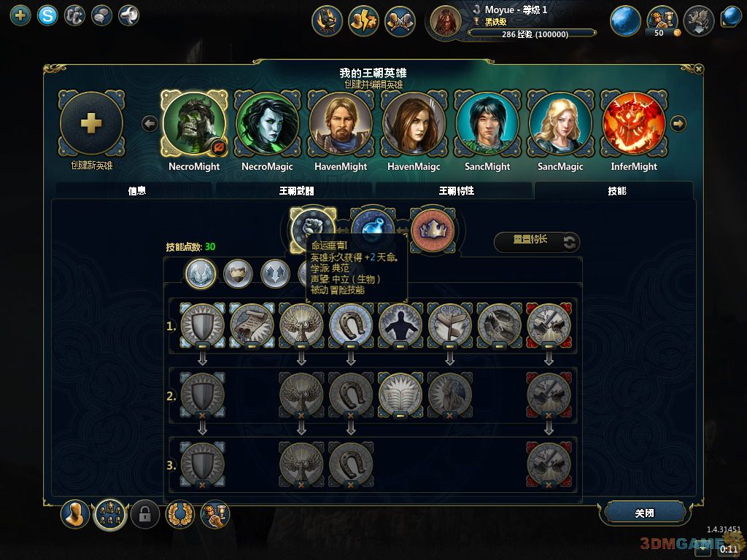This screenshot has width=747, height=560.
Task: Show the previous heroes with the left arrow
Action: (x=150, y=124)
